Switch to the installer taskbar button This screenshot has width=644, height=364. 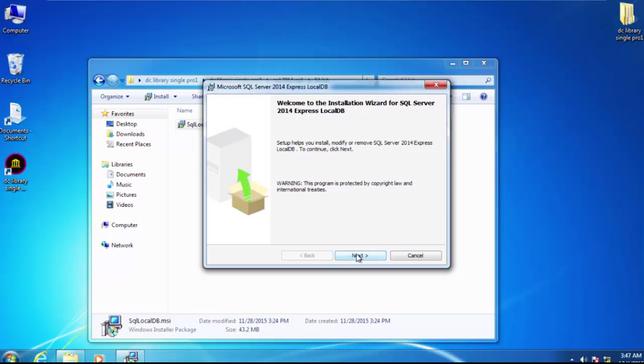coord(131,357)
